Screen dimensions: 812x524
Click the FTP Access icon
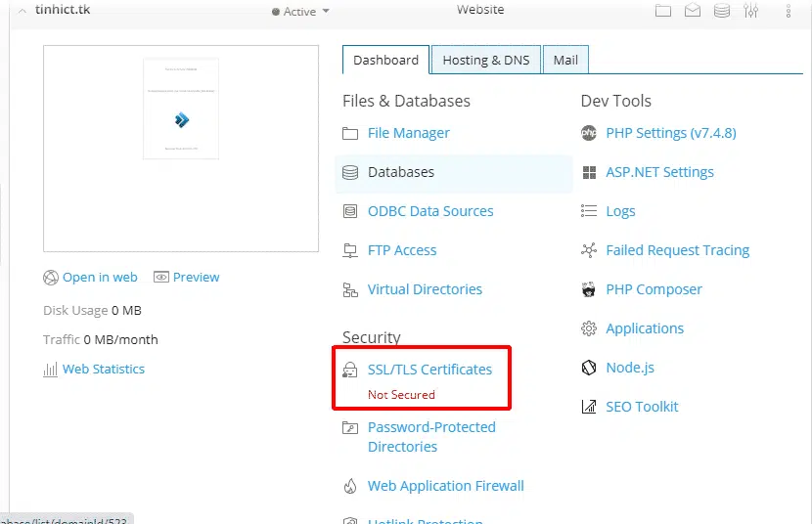tap(350, 250)
